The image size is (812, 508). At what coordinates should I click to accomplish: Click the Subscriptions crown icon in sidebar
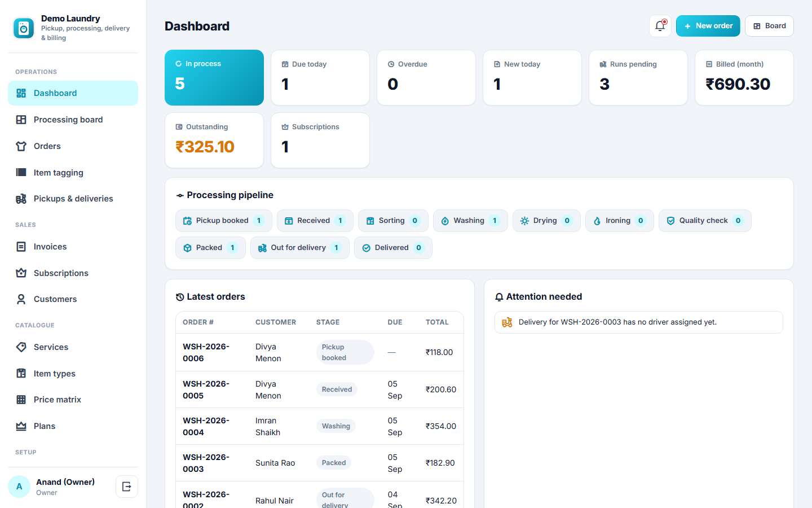[x=21, y=273]
